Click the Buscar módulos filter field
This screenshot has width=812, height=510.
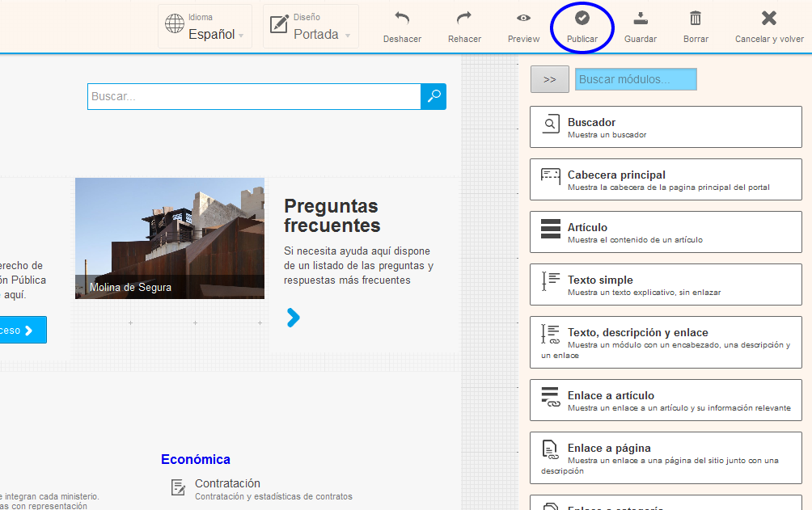(636, 79)
